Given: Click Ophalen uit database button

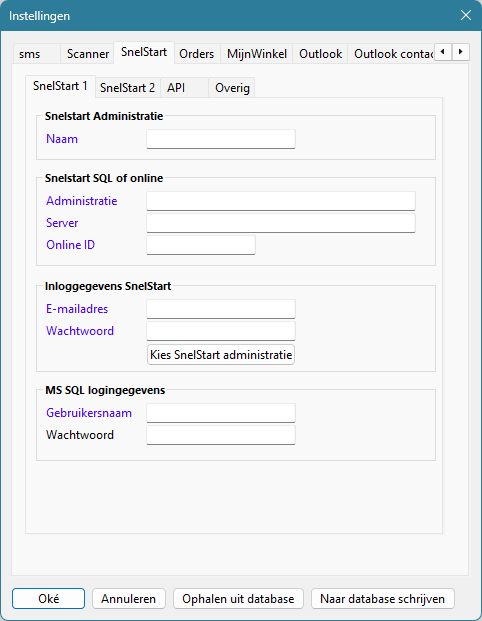Looking at the screenshot, I should [238, 598].
